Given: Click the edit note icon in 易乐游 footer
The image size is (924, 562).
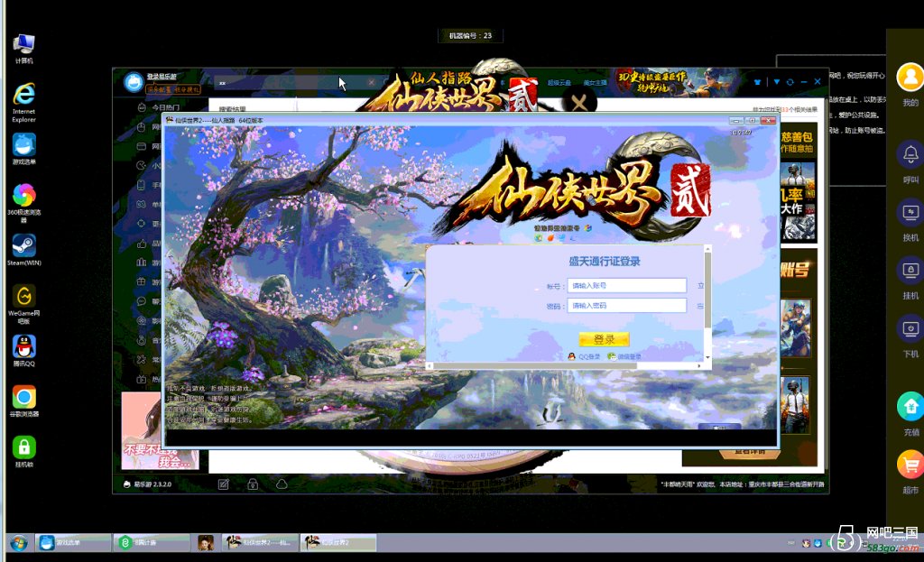Looking at the screenshot, I should pyautogui.click(x=224, y=484).
